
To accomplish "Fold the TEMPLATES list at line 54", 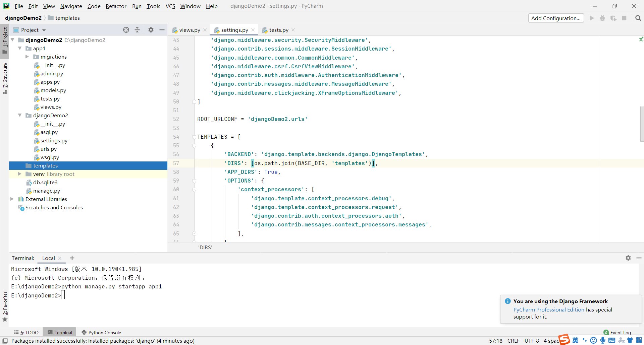I will pyautogui.click(x=194, y=137).
